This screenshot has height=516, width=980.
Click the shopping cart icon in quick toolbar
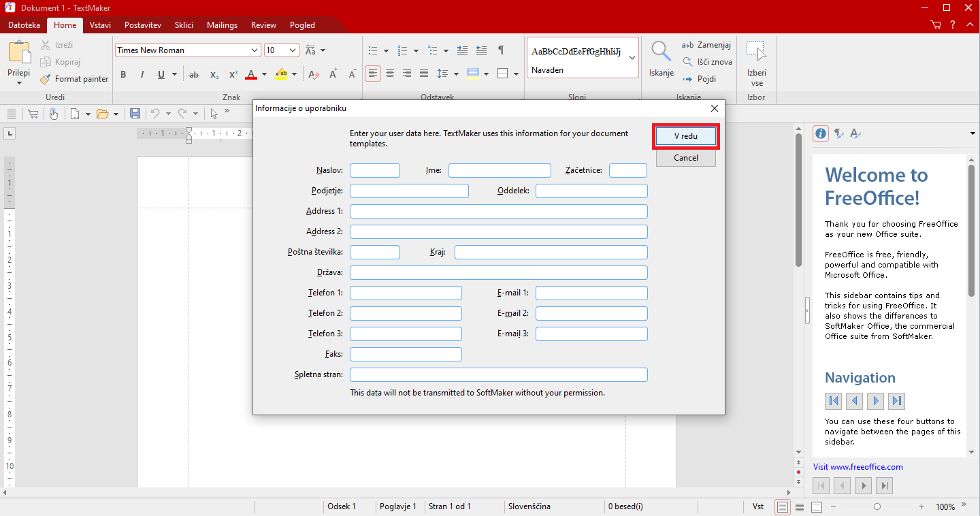(33, 114)
